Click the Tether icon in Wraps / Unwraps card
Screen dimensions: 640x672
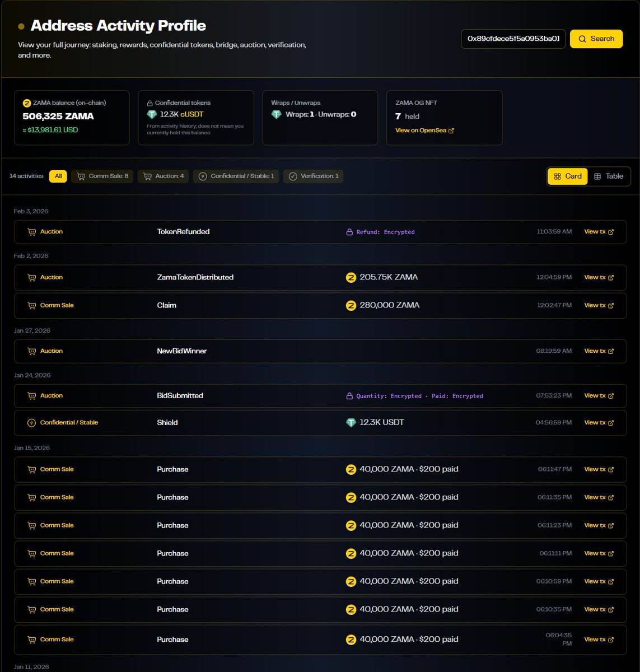(x=276, y=114)
